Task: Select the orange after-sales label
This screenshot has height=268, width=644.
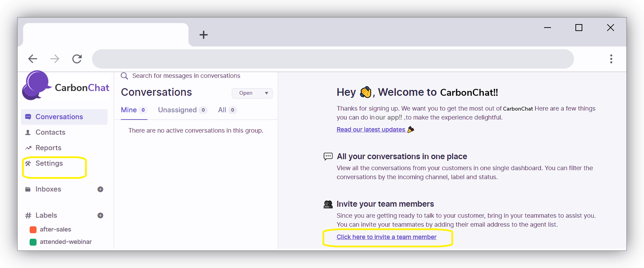Action: coord(55,229)
